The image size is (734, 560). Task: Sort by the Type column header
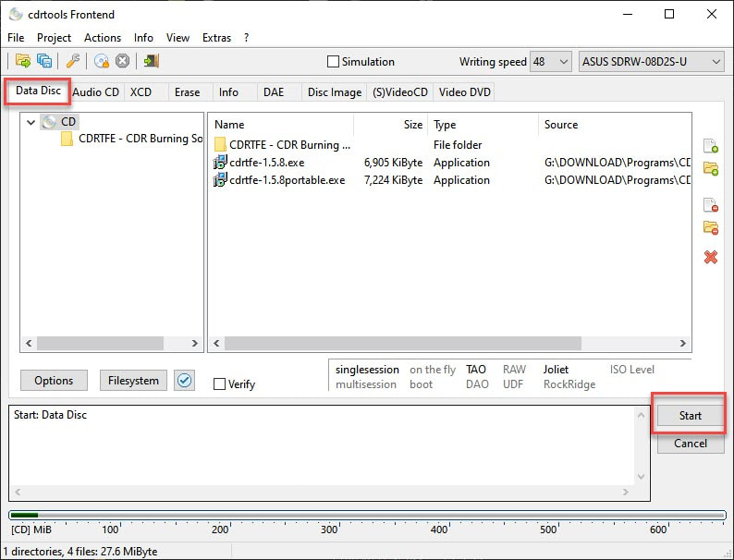tap(483, 125)
